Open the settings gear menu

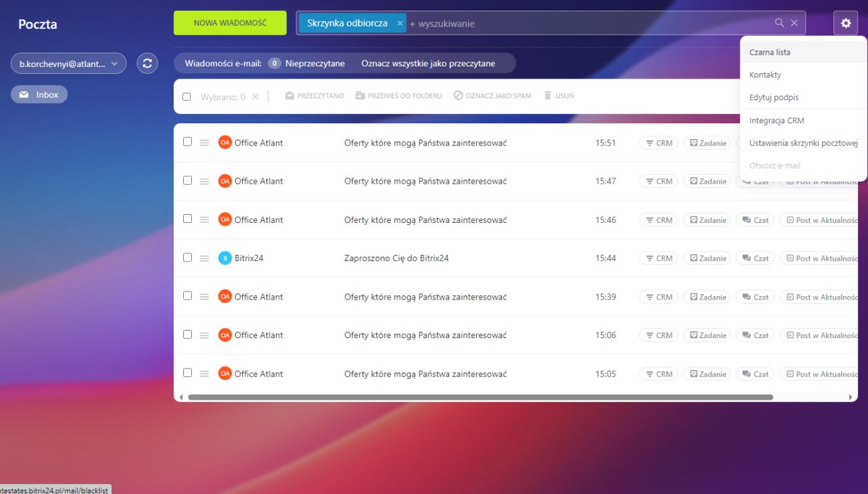click(x=846, y=23)
